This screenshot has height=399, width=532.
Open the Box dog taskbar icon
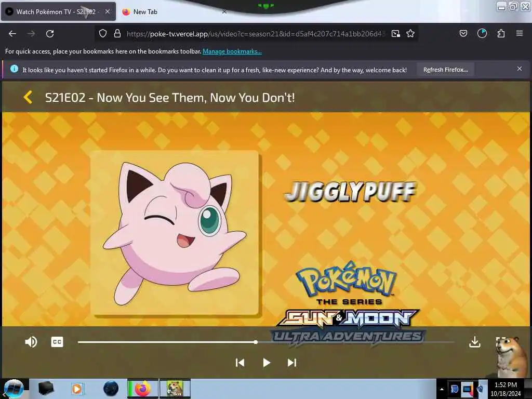pyautogui.click(x=175, y=389)
